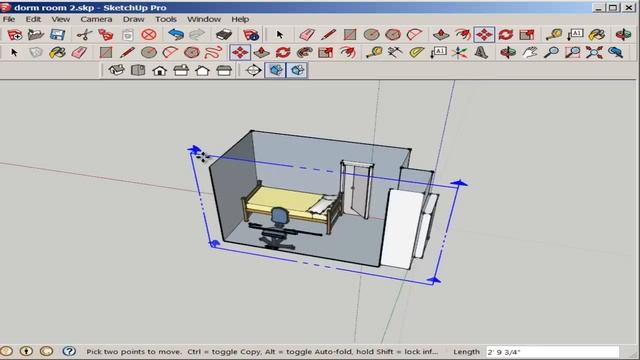Viewport: 640px width, 360px height.
Task: Switch to the Back view
Action: (202, 70)
